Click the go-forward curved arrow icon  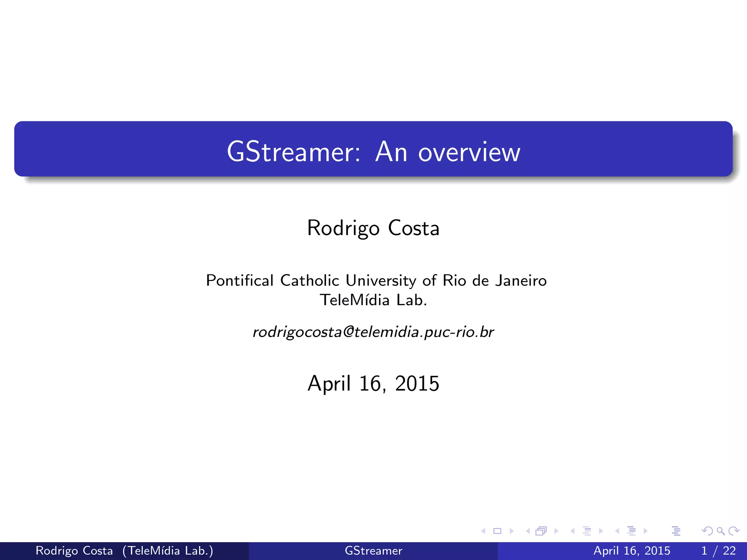click(734, 531)
